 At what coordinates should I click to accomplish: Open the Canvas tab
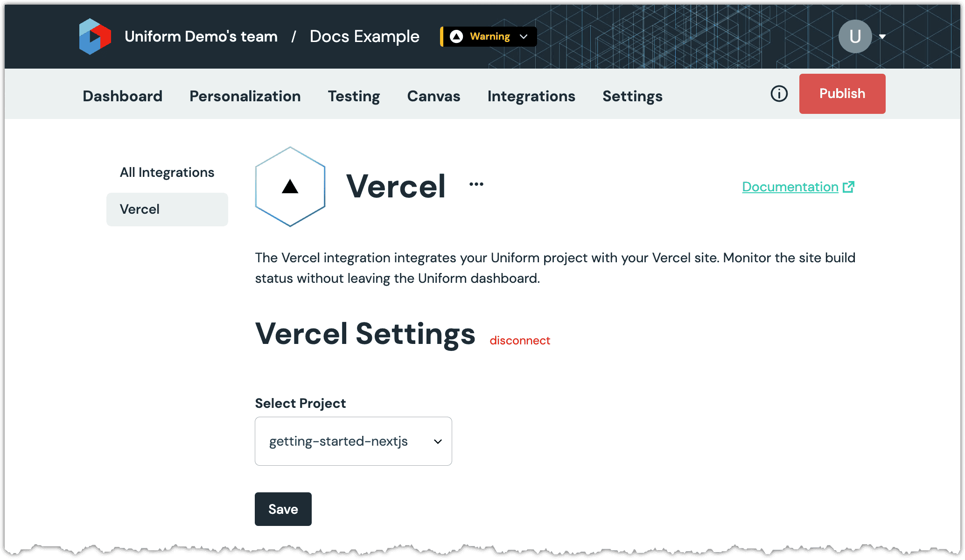tap(434, 96)
